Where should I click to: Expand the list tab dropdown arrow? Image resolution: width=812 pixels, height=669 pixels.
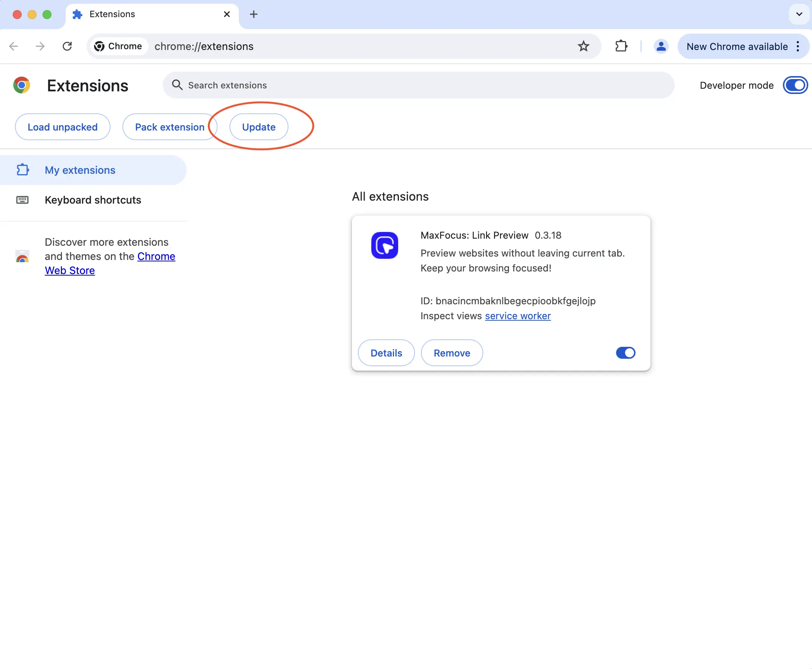coord(798,14)
